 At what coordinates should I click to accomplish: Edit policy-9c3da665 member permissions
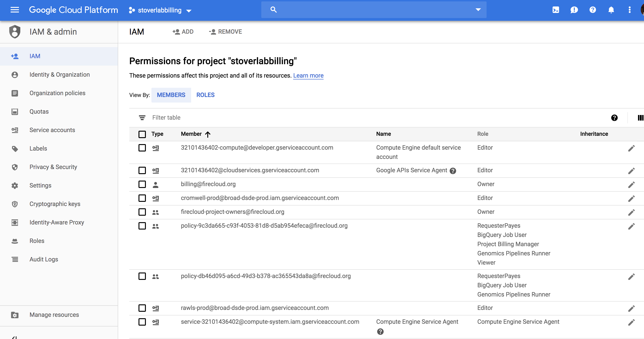pyautogui.click(x=631, y=226)
